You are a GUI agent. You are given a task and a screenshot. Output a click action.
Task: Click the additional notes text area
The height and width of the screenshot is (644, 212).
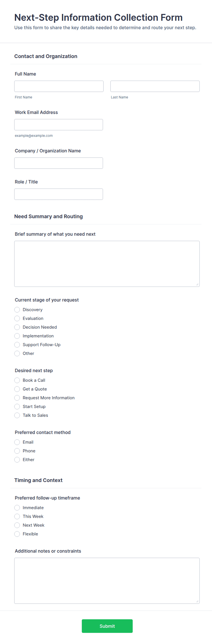click(x=107, y=580)
